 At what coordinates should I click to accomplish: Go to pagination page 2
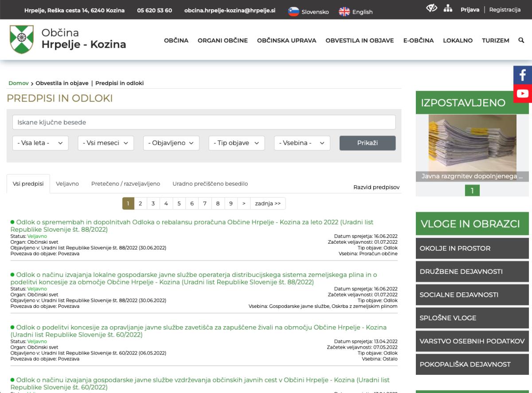140,203
